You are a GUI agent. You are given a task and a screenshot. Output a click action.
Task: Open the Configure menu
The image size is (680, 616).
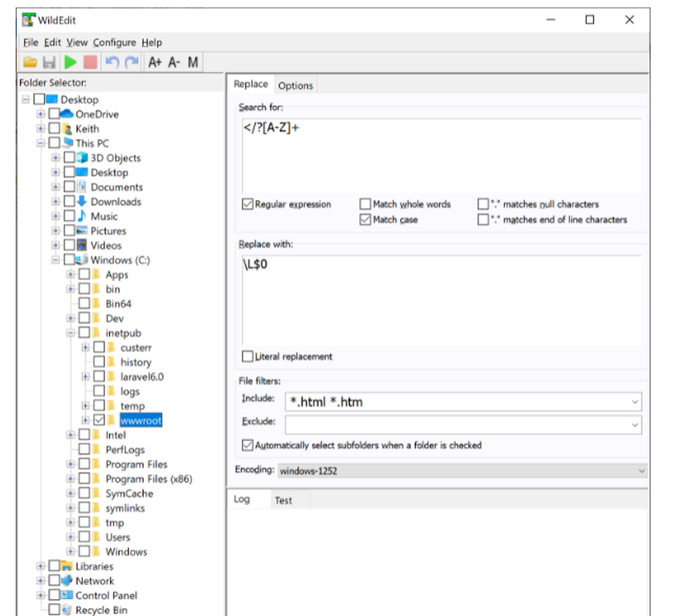pyautogui.click(x=114, y=42)
